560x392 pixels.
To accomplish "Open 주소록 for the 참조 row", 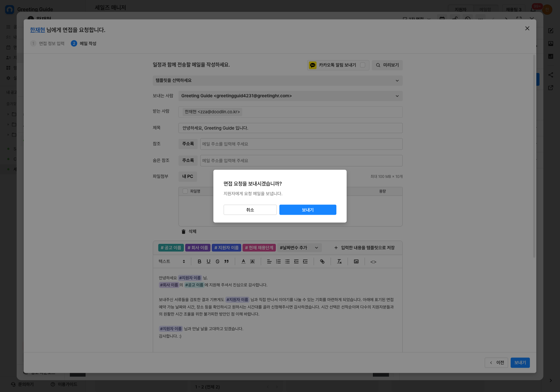I will click(x=188, y=144).
